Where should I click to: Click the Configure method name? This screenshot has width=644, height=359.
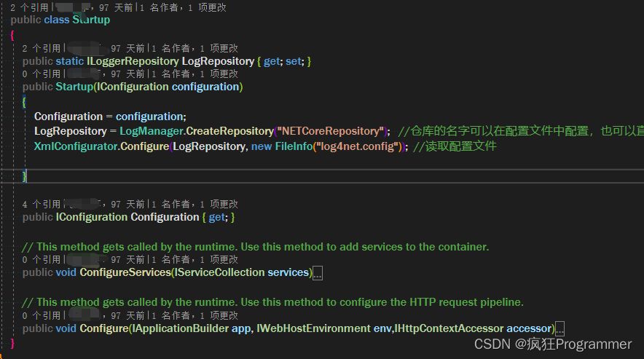[x=104, y=328]
